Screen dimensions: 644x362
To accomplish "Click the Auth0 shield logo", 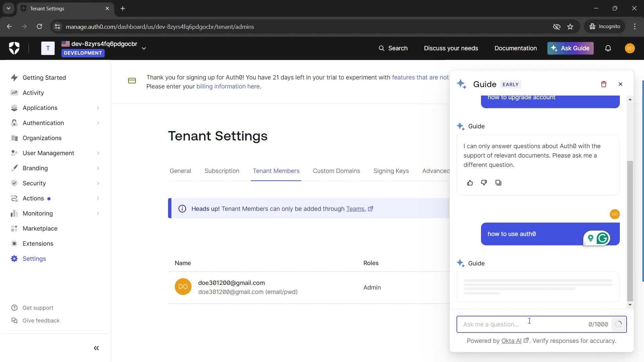I will (x=14, y=48).
